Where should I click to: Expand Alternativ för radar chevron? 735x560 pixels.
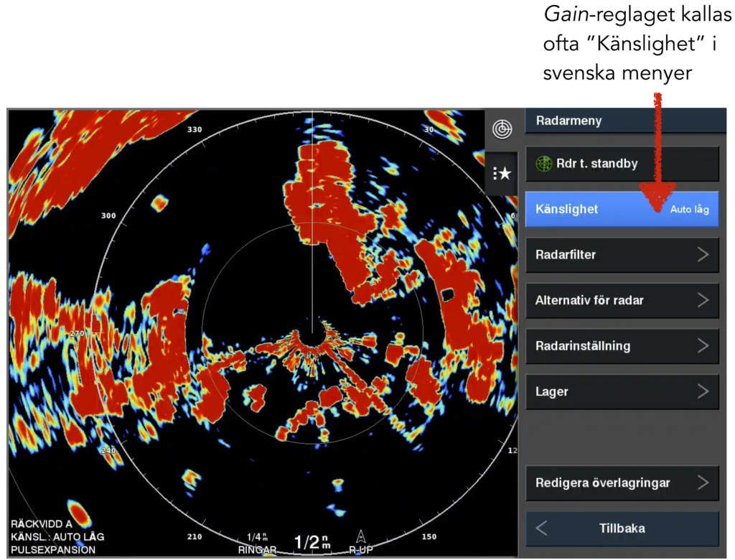pos(703,300)
